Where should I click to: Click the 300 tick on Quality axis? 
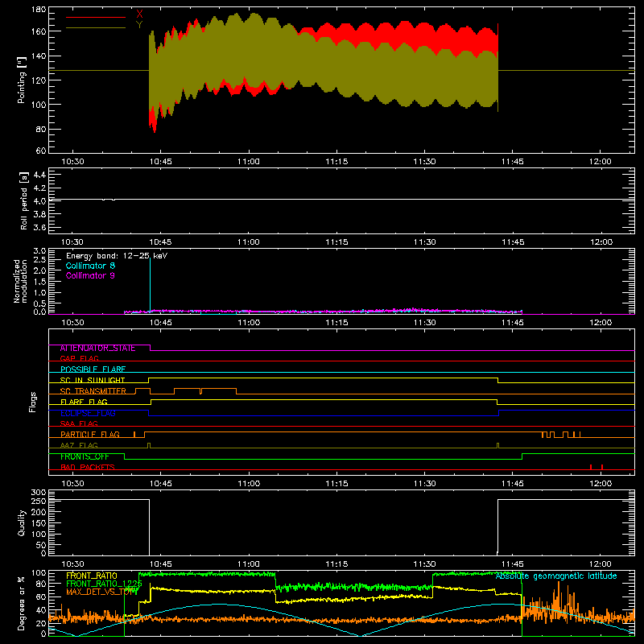click(x=39, y=493)
